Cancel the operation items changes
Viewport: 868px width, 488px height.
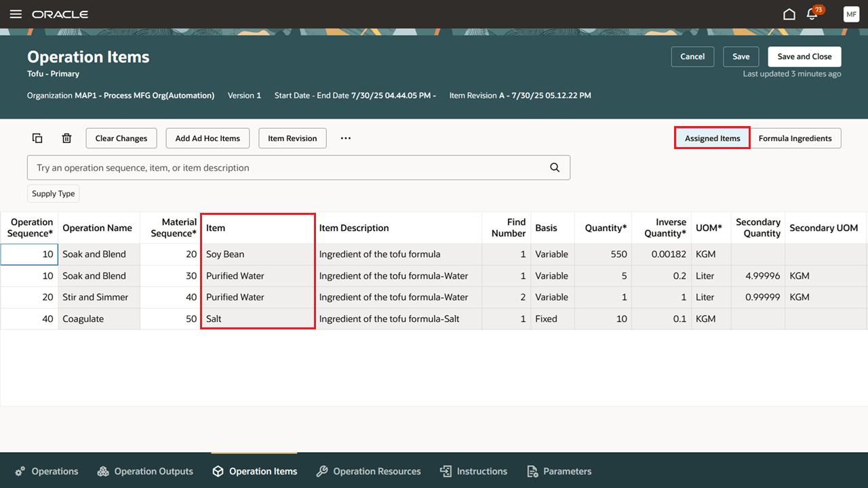tap(692, 57)
